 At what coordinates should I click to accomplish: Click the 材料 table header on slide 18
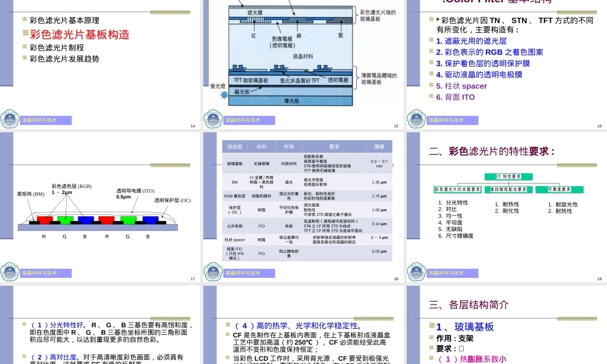[262, 147]
